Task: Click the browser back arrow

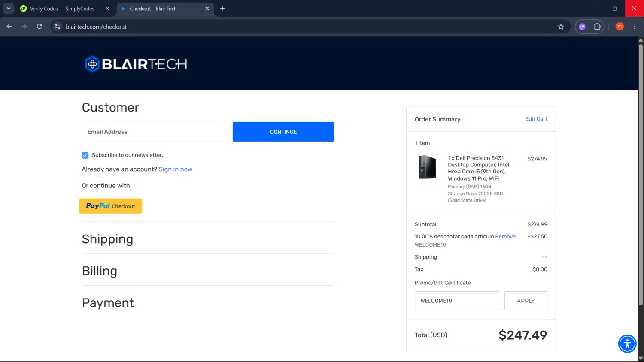Action: point(9,27)
